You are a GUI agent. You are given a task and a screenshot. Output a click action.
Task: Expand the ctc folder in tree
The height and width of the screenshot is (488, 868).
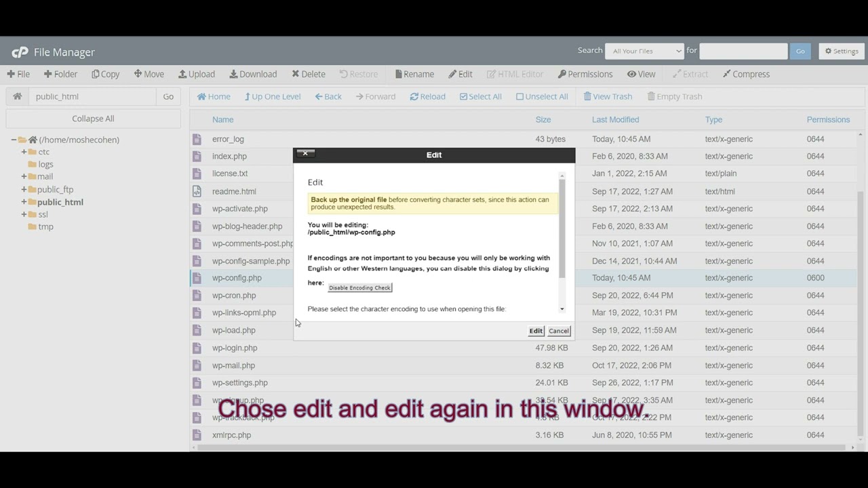click(x=24, y=152)
